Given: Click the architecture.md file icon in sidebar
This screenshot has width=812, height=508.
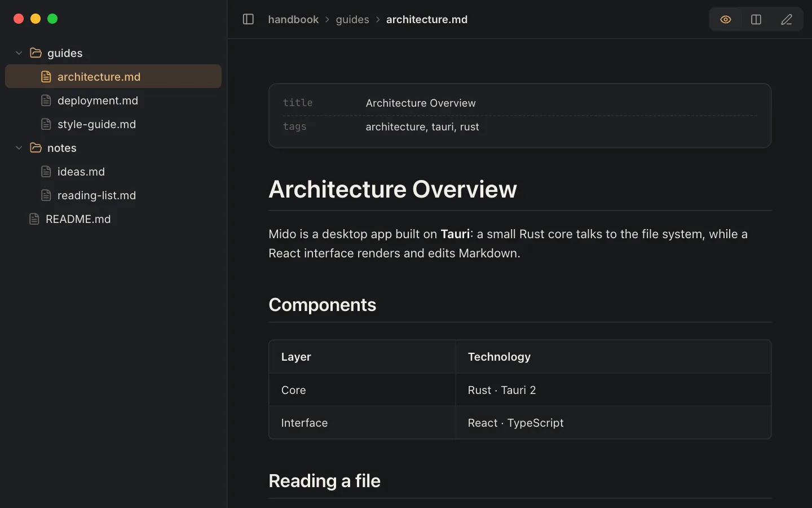Looking at the screenshot, I should (46, 77).
